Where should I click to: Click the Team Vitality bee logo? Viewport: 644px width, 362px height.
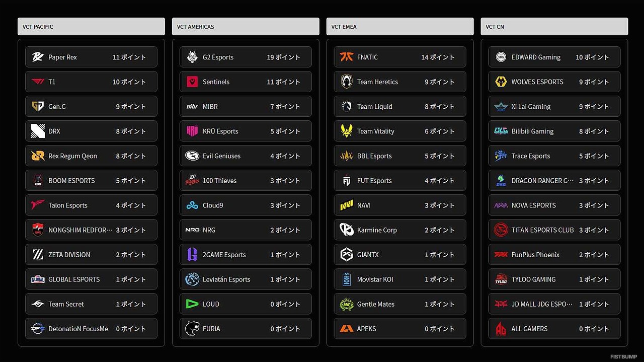(x=347, y=131)
